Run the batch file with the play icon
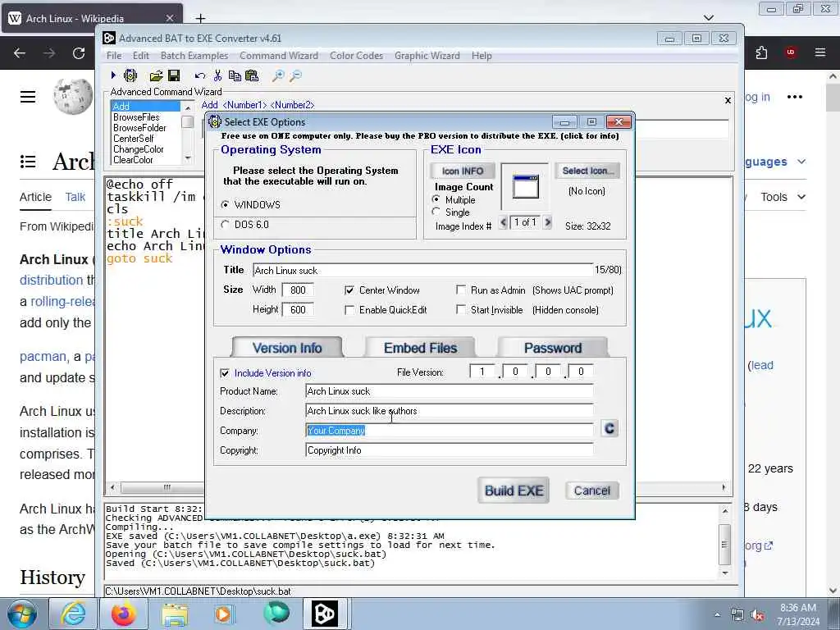 point(113,75)
